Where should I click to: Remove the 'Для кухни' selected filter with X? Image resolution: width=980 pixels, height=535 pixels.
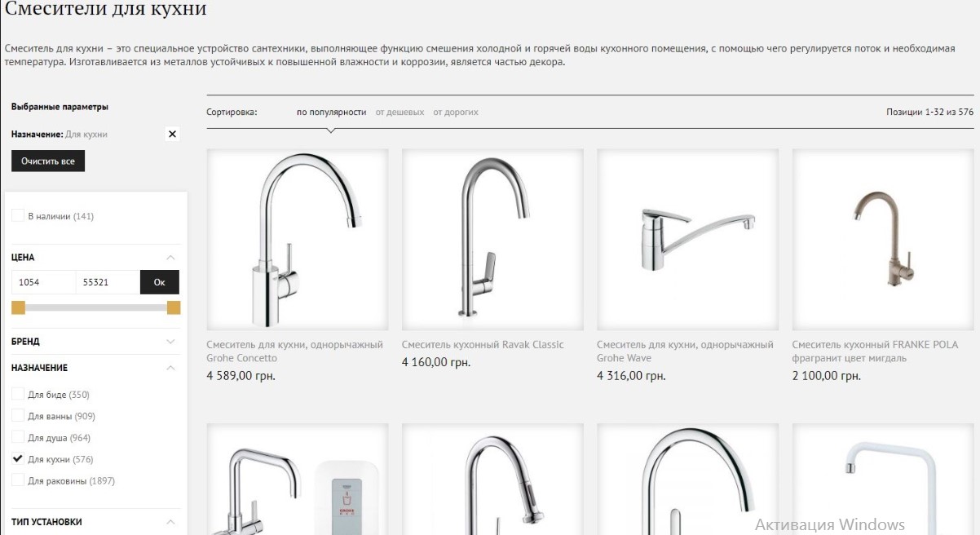tap(172, 134)
